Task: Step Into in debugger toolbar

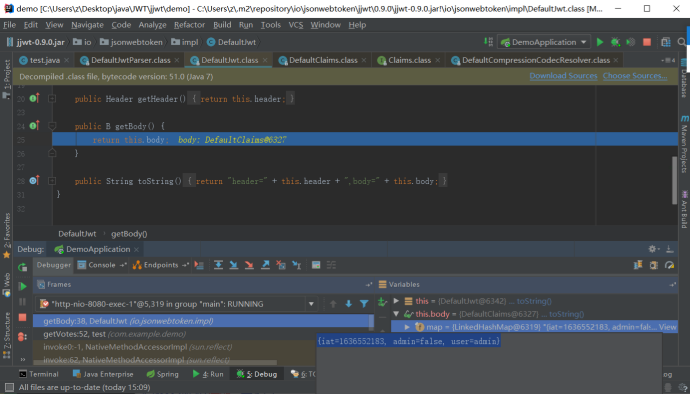Action: [234, 265]
